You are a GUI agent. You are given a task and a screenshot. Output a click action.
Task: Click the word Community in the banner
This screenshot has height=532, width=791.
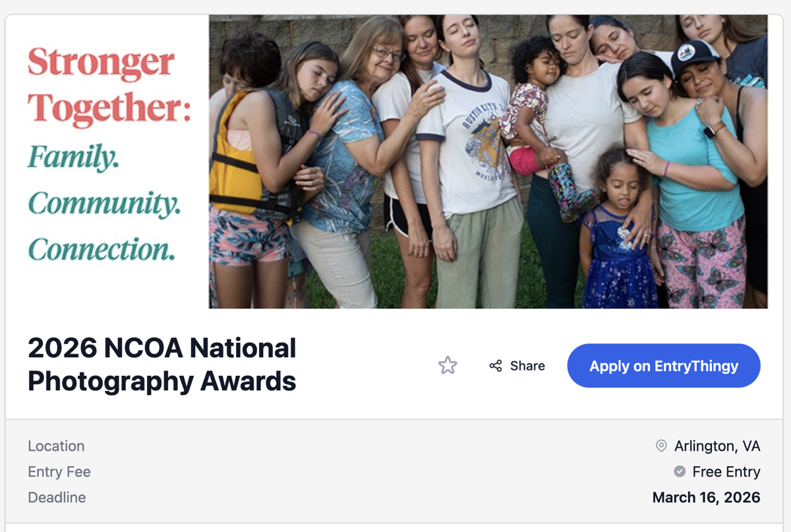click(x=104, y=204)
